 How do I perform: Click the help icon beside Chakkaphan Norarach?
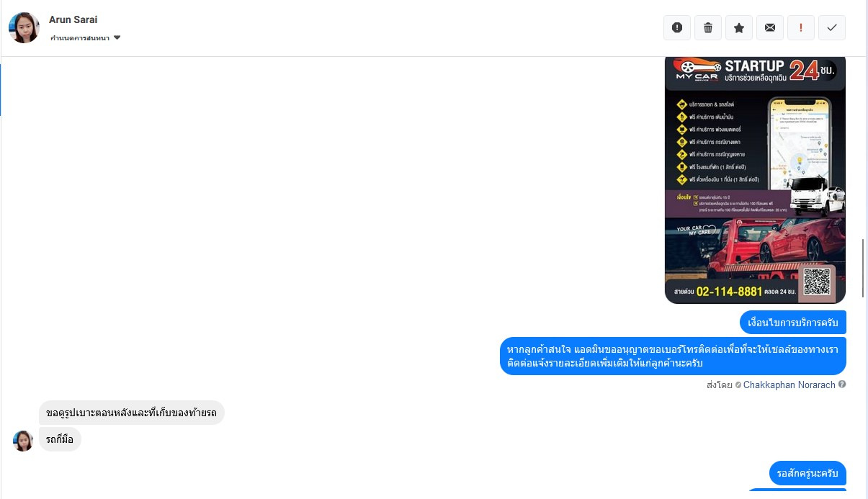pyautogui.click(x=842, y=385)
